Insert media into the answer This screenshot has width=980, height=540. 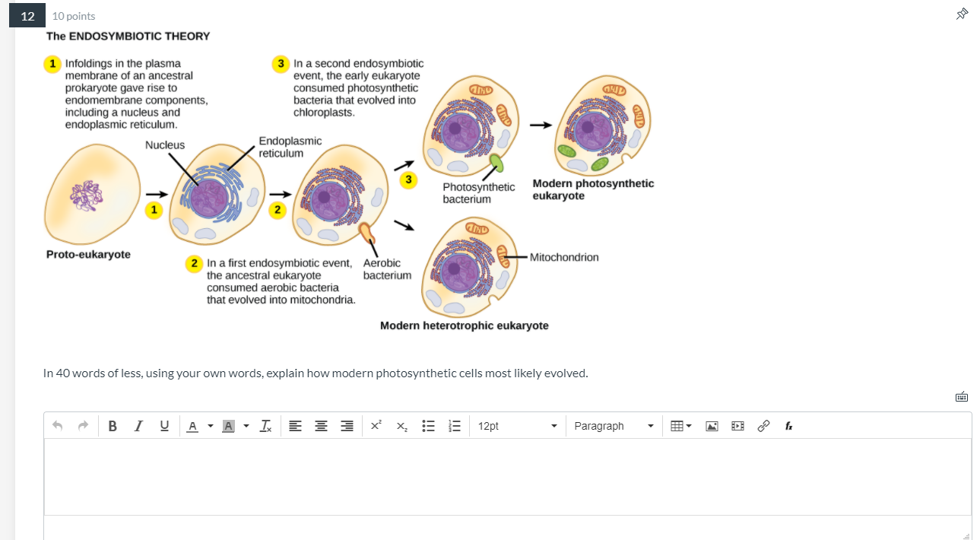coord(737,426)
